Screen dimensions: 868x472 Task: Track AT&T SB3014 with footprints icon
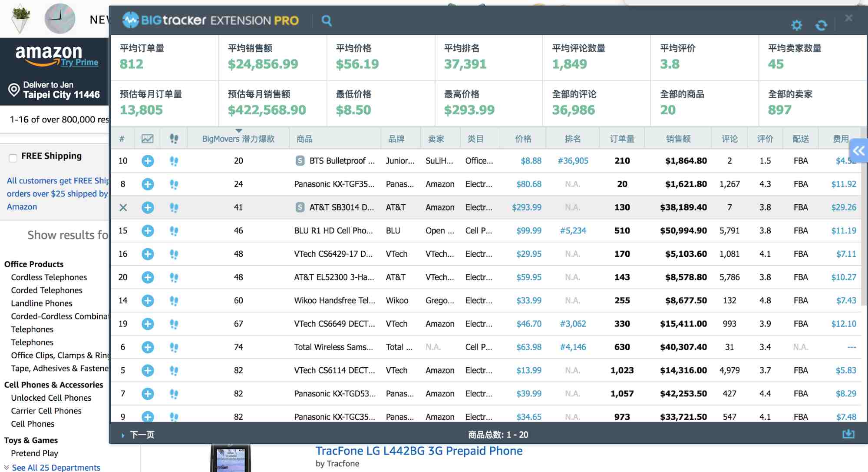click(174, 208)
